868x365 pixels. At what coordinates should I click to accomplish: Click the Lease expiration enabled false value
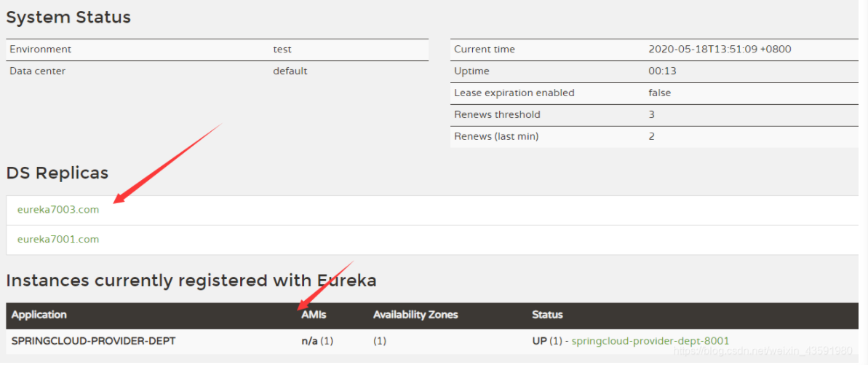(659, 93)
